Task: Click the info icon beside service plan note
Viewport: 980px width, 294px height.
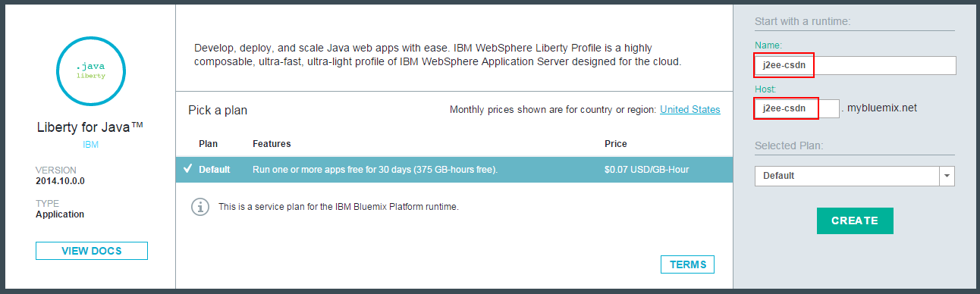Action: coord(199,206)
